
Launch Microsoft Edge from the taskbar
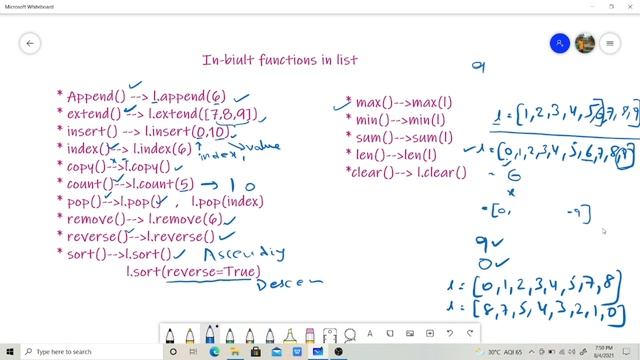click(215, 351)
